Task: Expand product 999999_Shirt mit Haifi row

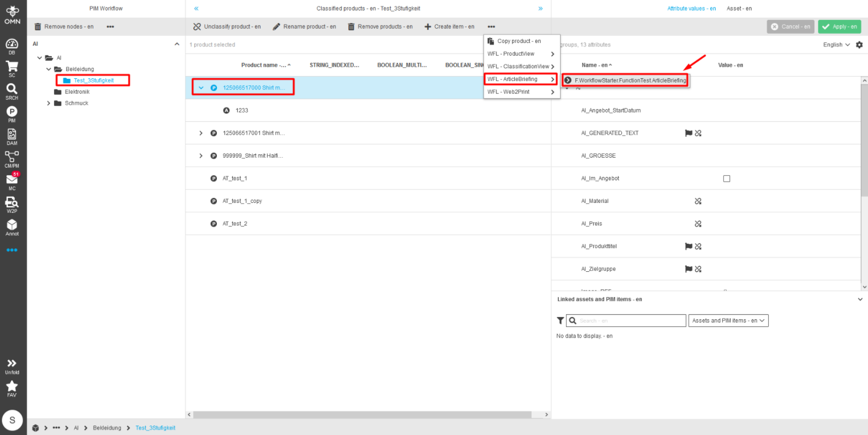Action: coord(201,155)
